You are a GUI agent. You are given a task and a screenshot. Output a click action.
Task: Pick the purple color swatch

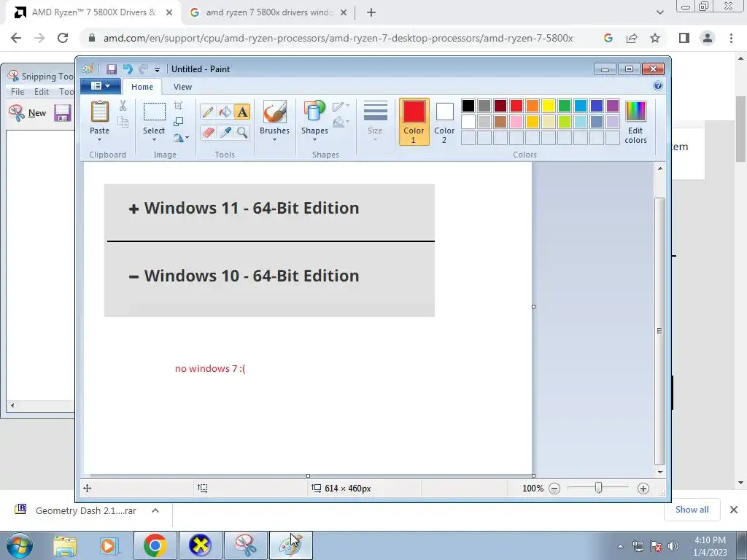(613, 106)
